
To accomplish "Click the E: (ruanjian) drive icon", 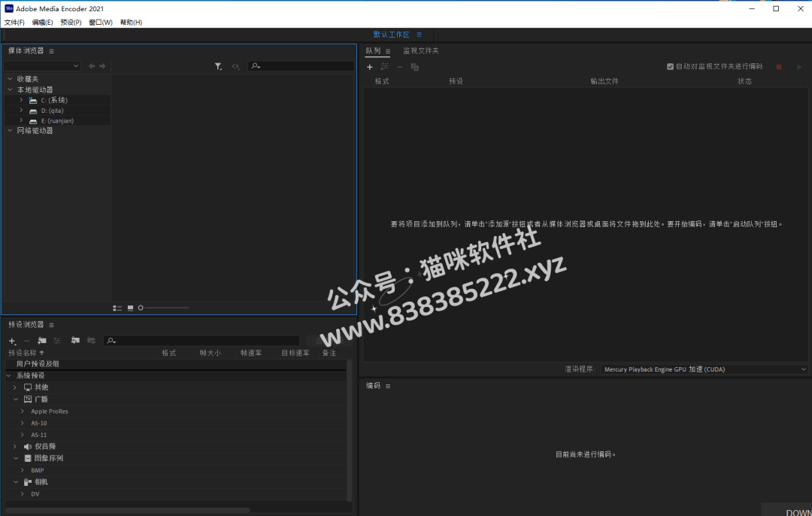I will point(33,121).
